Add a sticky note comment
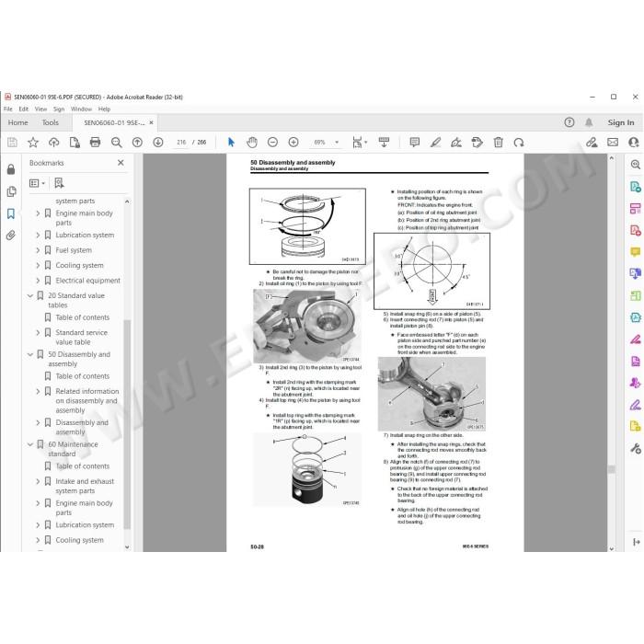 [x=415, y=142]
